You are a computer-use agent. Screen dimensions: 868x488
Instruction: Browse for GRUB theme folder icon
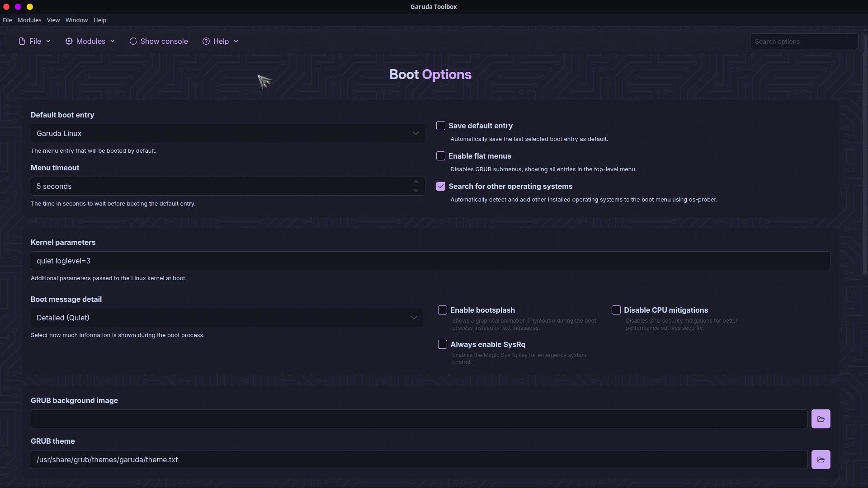coord(821,460)
